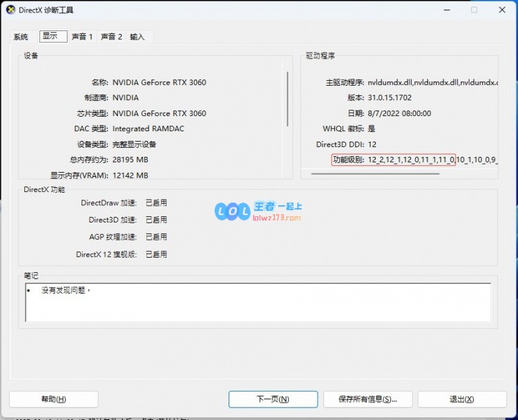This screenshot has height=420, width=518.
Task: Click the 名称 value NVIDIA GeForce RTX 3060
Action: click(159, 82)
